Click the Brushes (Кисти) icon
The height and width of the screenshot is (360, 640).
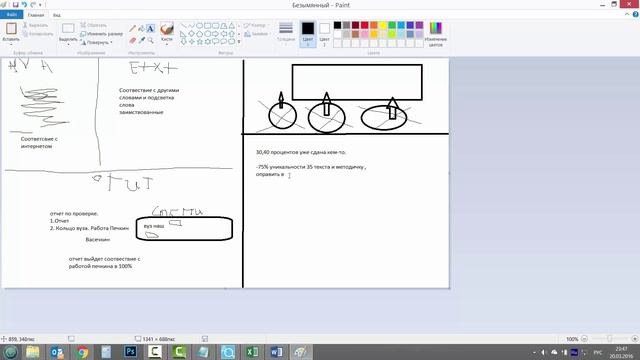167,29
